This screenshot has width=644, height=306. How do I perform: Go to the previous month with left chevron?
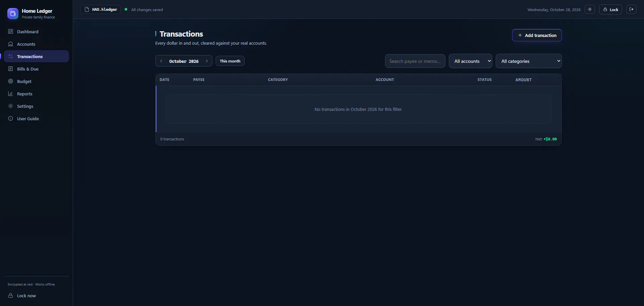point(161,61)
